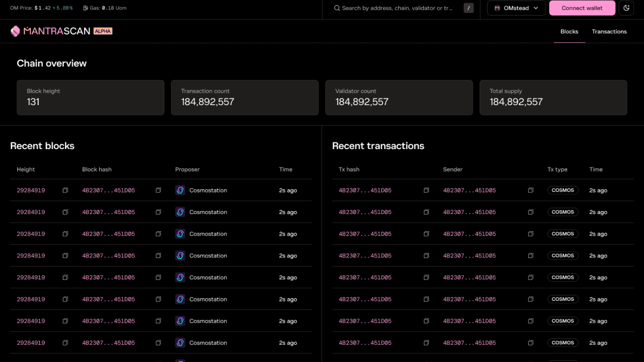The image size is (644, 362).
Task: Click the Recent transactions heading
Action: coord(378,146)
